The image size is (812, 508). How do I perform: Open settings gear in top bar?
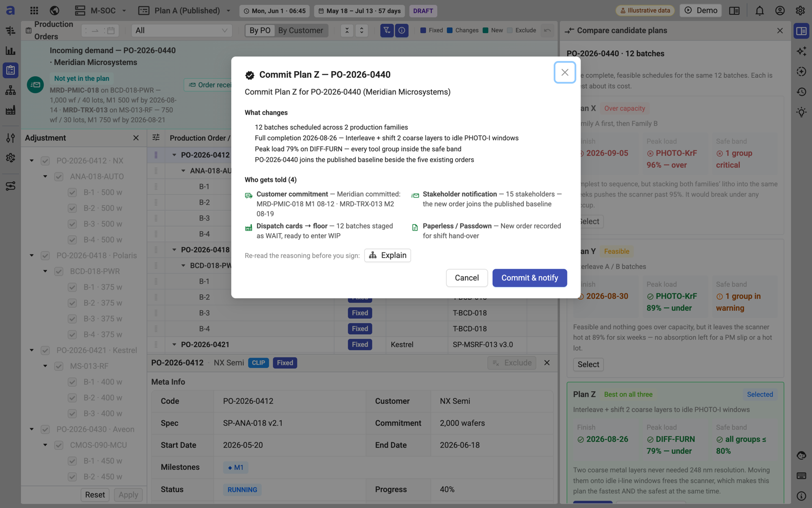[x=800, y=11]
